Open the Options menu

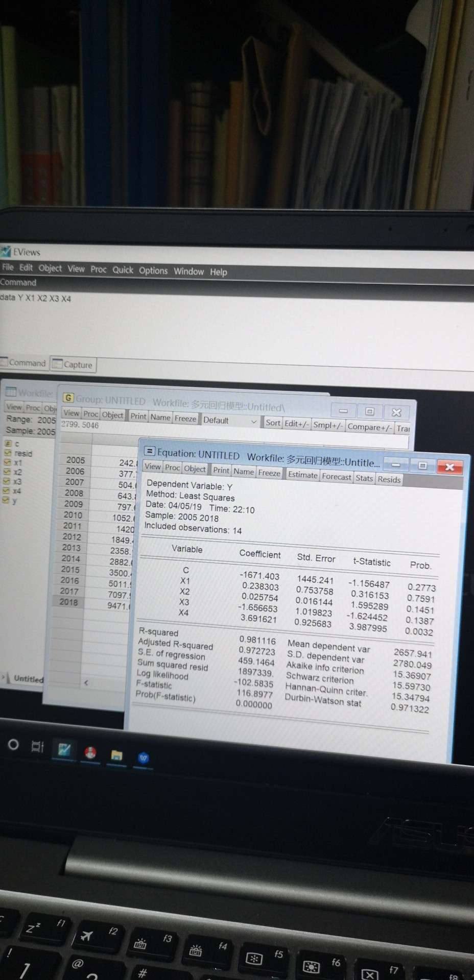click(x=153, y=271)
